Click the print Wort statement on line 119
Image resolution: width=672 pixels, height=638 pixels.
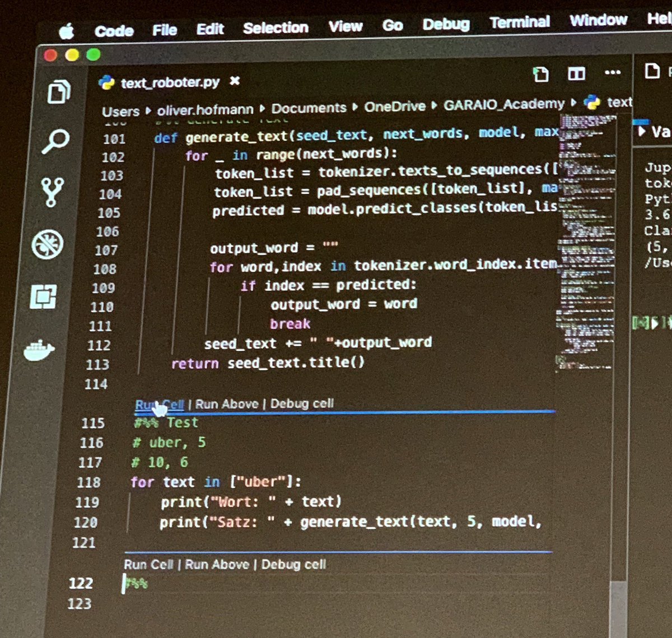click(251, 501)
